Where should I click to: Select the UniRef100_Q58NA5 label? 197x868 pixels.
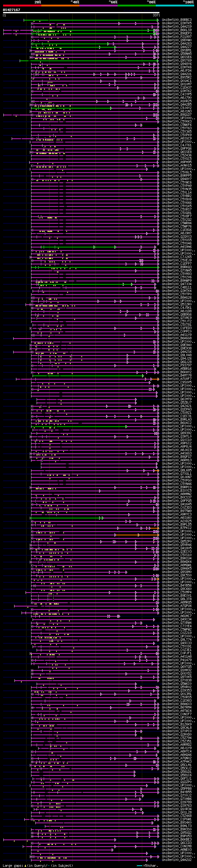pyautogui.click(x=177, y=54)
